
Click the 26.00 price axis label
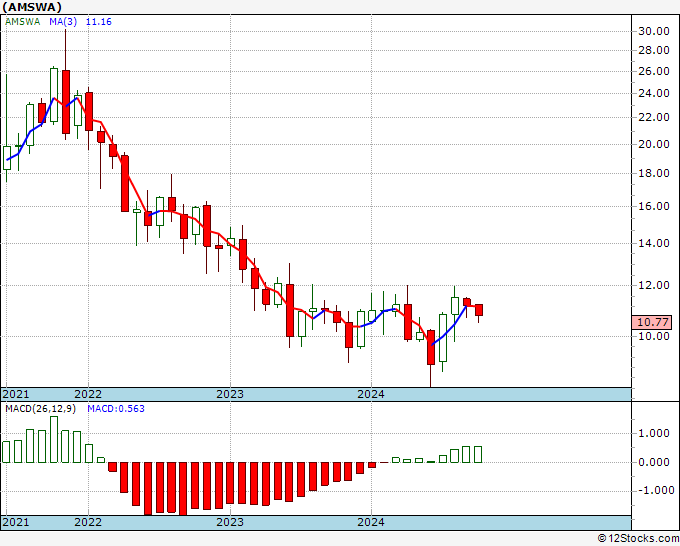(654, 71)
